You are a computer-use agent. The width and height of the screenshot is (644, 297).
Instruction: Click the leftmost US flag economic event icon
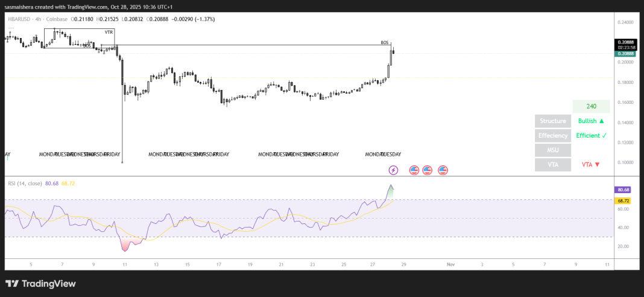(x=414, y=170)
